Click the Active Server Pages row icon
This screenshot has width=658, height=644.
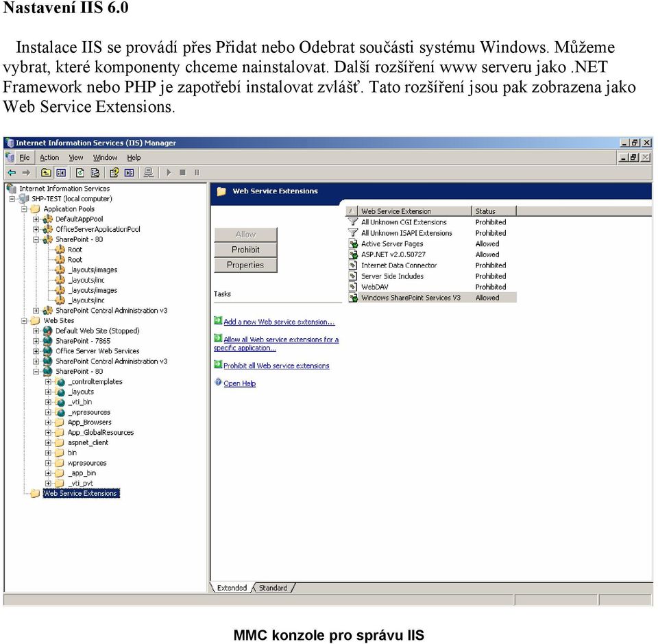click(x=354, y=244)
